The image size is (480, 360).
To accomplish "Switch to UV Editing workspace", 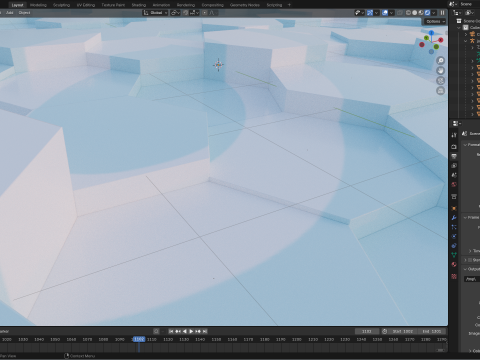I will 86,5.
